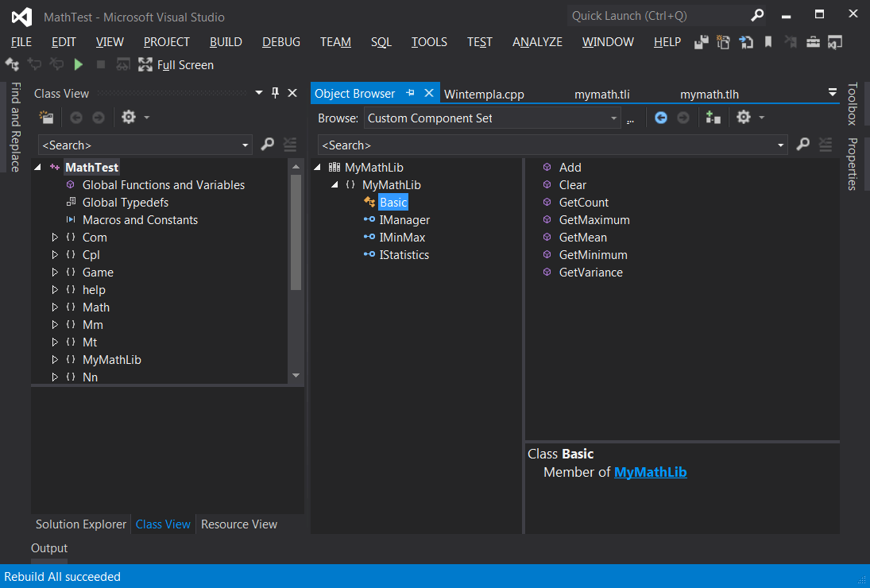This screenshot has height=588, width=870.
Task: Click the new file copy icon beside Save All
Action: (x=724, y=41)
